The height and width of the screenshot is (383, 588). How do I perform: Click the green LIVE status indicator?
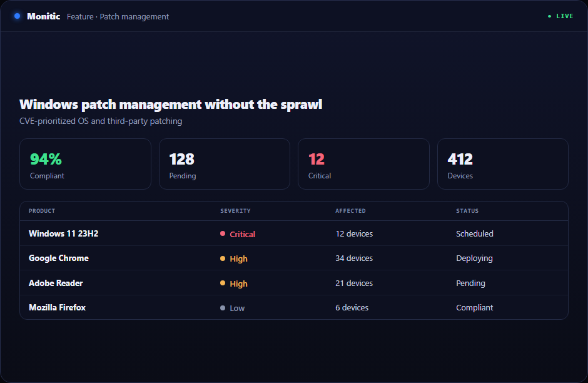click(560, 16)
